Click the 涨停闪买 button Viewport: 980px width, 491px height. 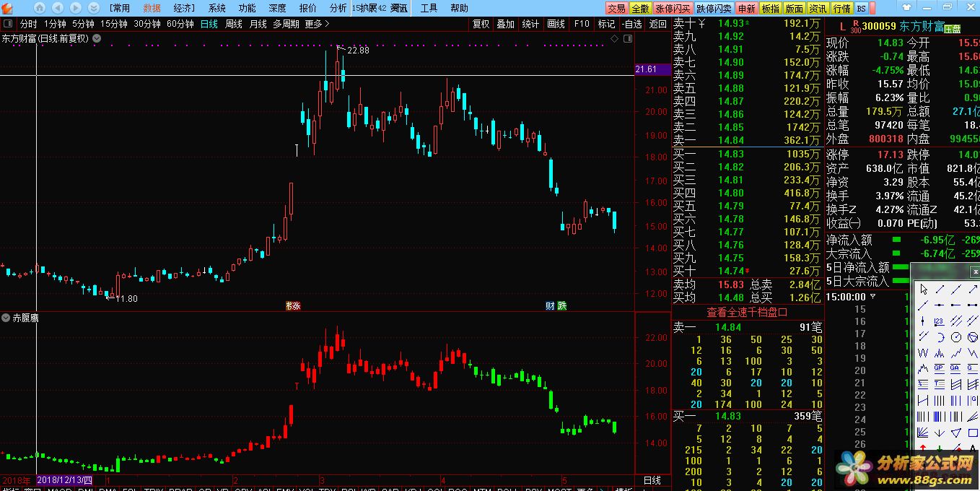[x=673, y=9]
